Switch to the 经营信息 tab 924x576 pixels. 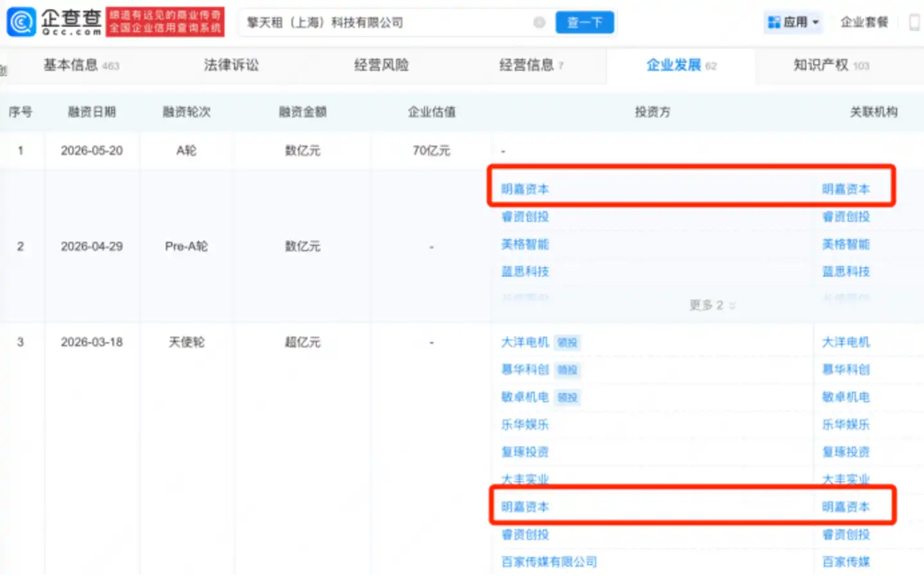531,65
